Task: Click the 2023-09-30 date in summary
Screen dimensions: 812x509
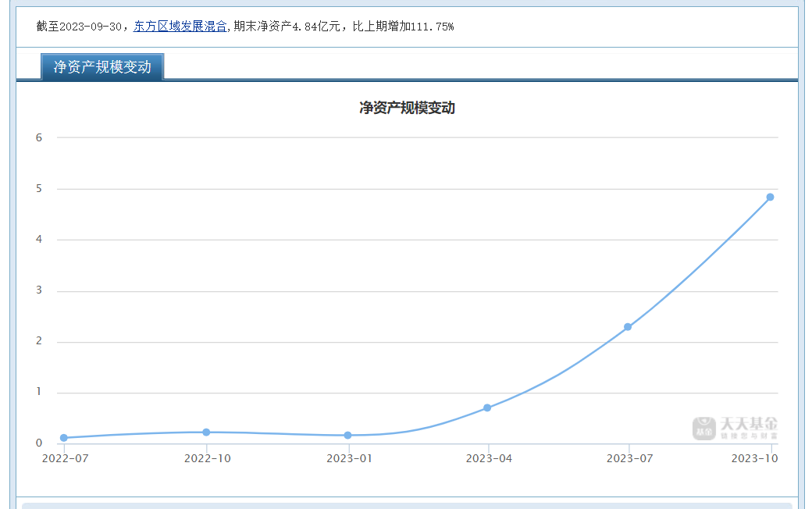Action: tap(91, 27)
